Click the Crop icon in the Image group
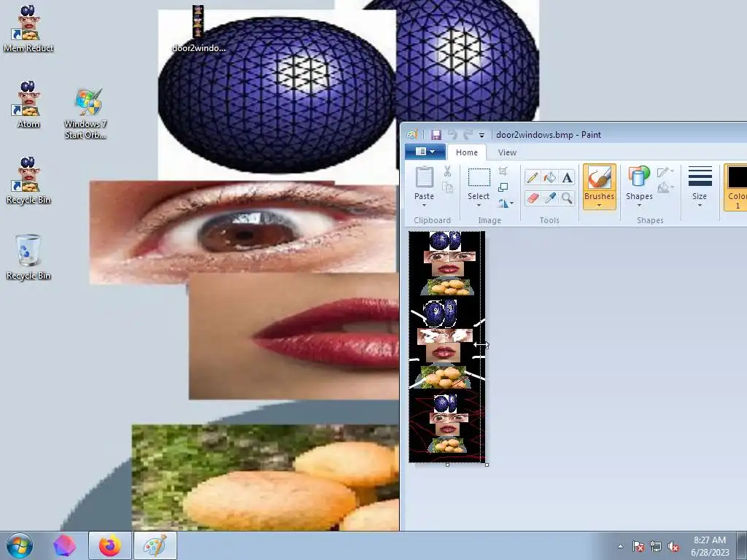 pos(503,171)
